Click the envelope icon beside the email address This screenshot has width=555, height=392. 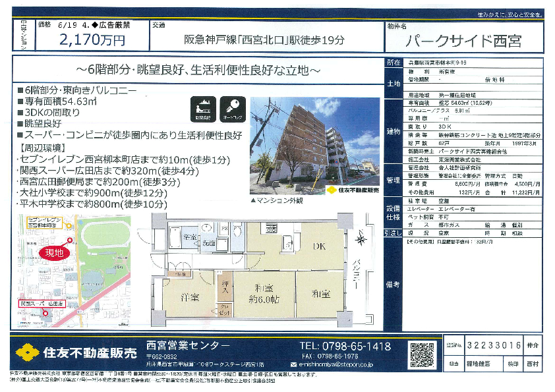[294, 363]
